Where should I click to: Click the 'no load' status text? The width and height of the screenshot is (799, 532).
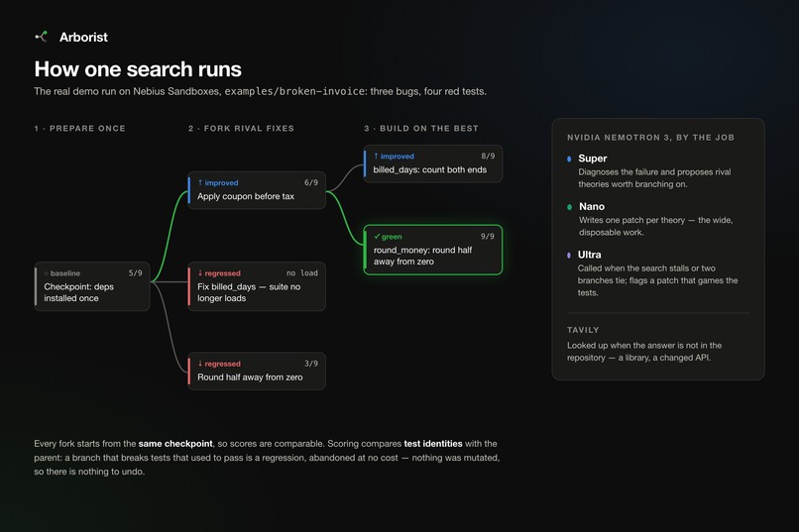301,272
